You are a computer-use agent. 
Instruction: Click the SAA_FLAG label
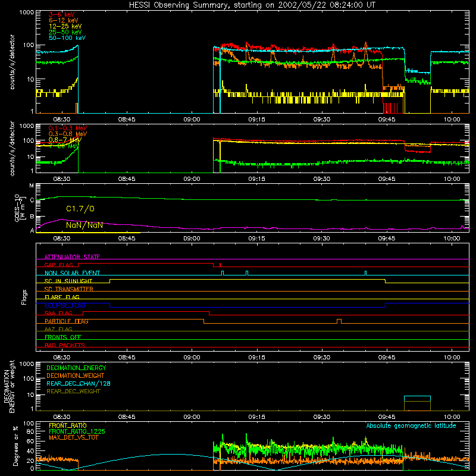[x=58, y=313]
